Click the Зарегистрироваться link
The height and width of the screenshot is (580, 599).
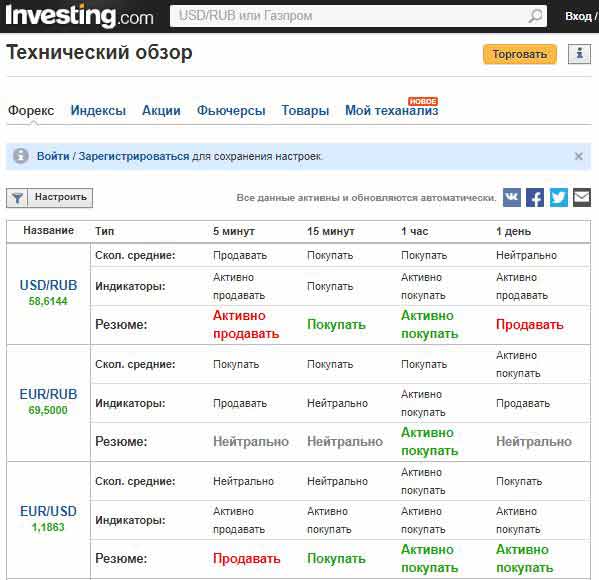(134, 156)
